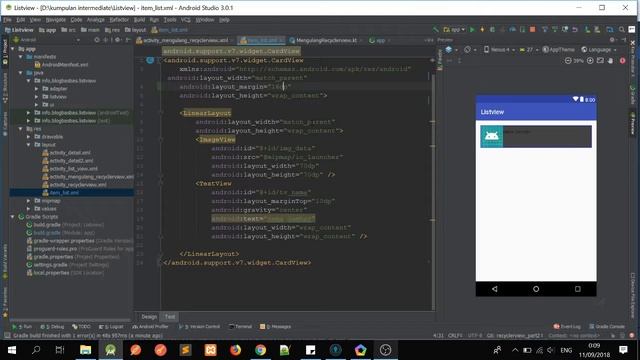Tap the Back button on device preview

[x=495, y=289]
